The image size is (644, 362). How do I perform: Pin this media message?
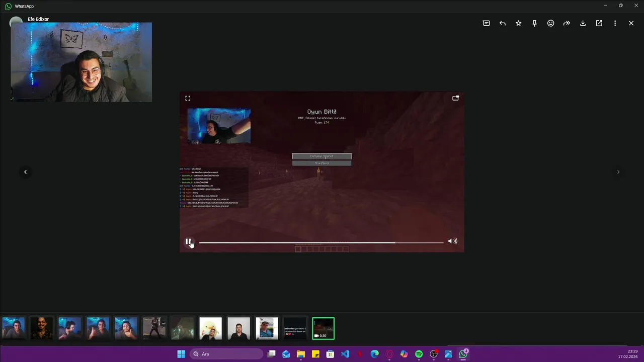point(534,23)
